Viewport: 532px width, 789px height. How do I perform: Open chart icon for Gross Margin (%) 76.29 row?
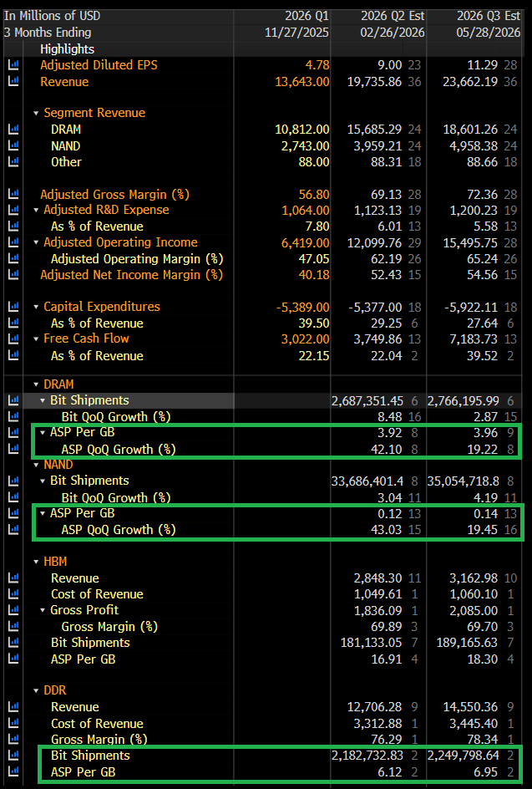[x=13, y=739]
